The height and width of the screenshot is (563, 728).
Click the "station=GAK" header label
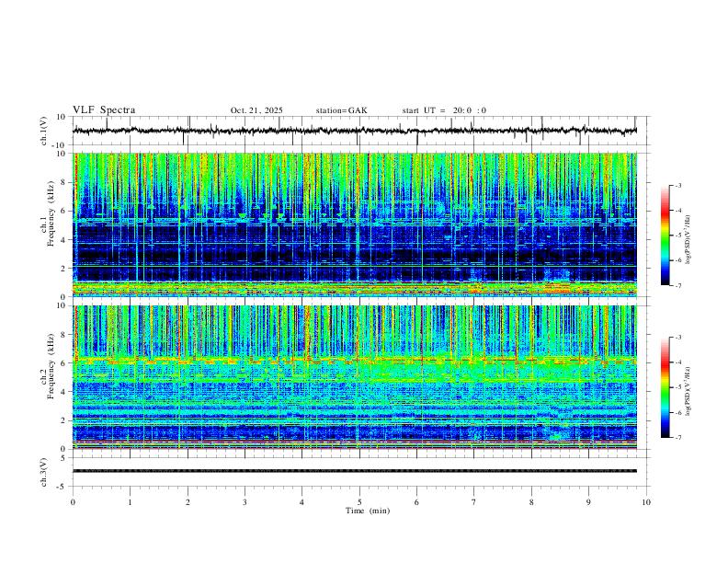pos(341,110)
